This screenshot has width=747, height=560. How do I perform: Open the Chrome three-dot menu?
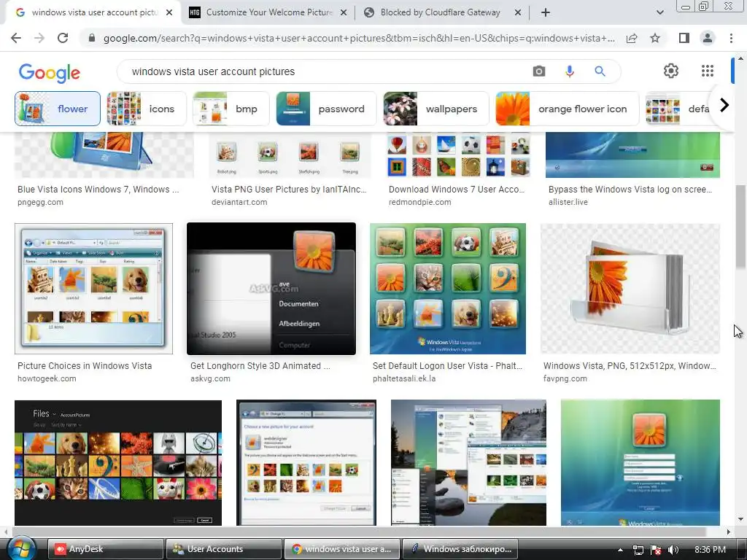(x=731, y=38)
